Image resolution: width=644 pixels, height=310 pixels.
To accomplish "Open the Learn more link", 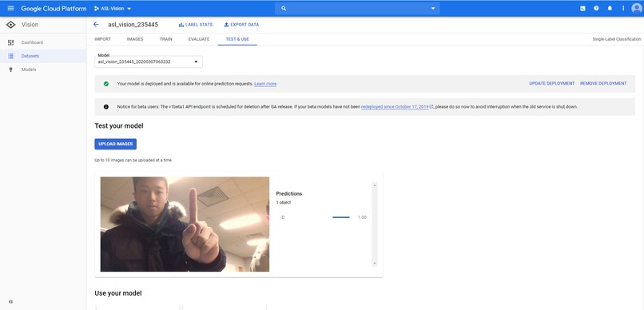I will tap(265, 84).
